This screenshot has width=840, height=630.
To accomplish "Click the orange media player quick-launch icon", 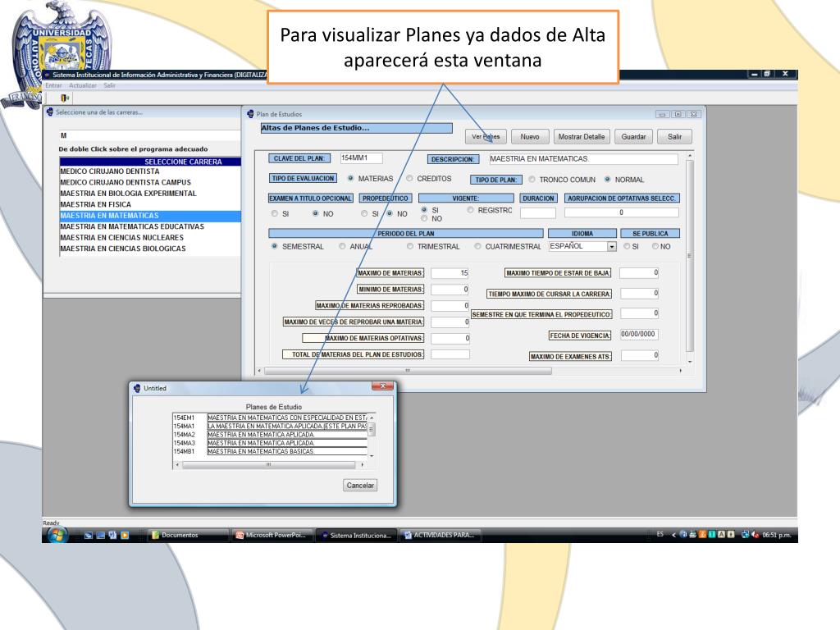I will [125, 535].
